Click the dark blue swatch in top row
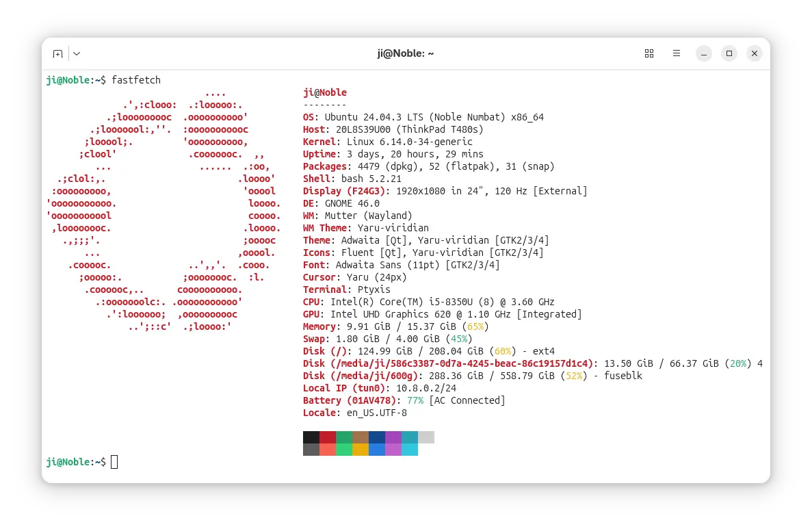This screenshot has height=529, width=812. [x=377, y=437]
